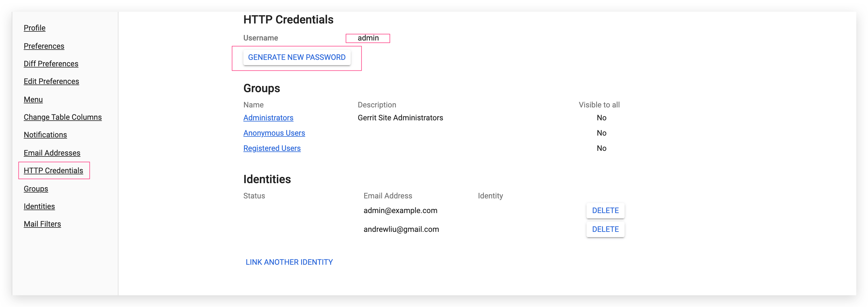868x307 pixels.
Task: Go to Mail Filters section
Action: (42, 224)
